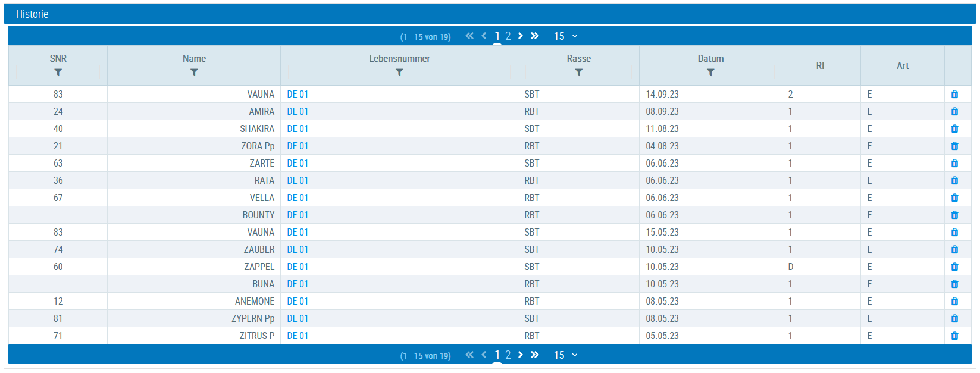Click the Datum column header label

(710, 58)
